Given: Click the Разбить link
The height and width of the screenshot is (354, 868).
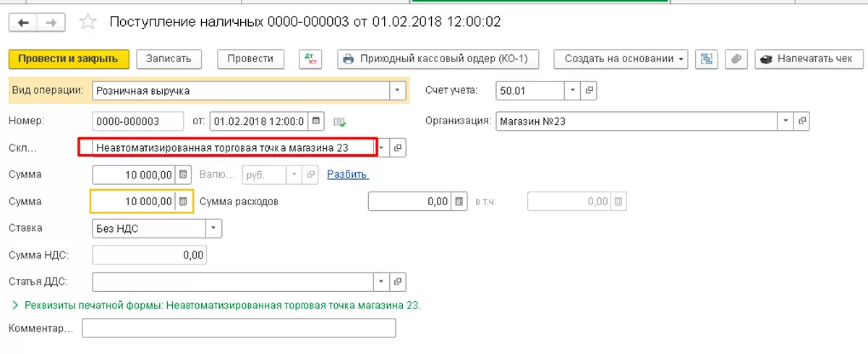Looking at the screenshot, I should [x=348, y=174].
